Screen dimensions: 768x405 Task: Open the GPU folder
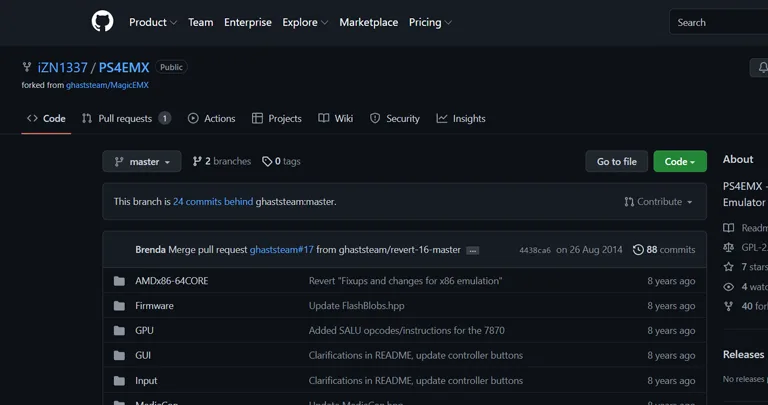[x=144, y=331]
